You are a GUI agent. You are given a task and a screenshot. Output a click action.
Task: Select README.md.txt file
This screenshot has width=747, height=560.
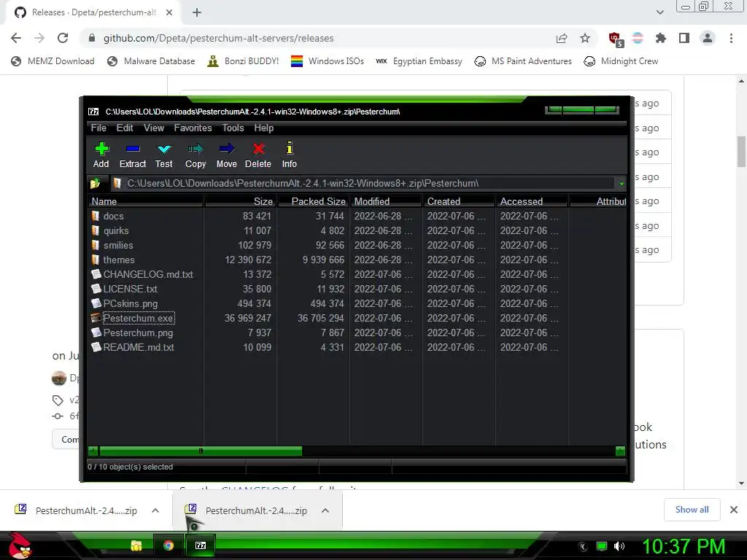[139, 348]
